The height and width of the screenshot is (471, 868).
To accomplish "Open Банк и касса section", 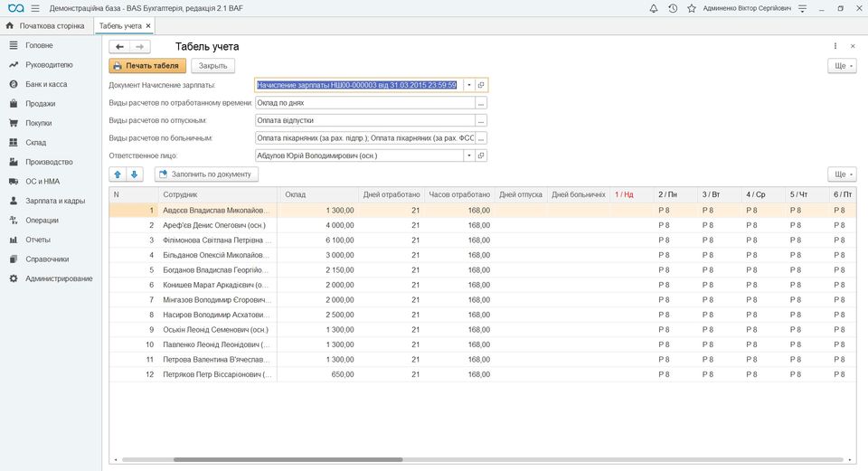I will tap(46, 84).
